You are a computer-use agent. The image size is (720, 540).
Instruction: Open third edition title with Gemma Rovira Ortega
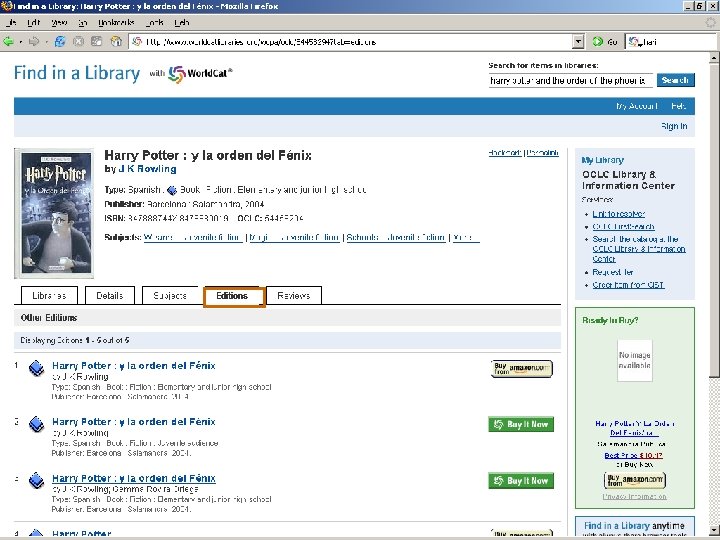(x=134, y=478)
